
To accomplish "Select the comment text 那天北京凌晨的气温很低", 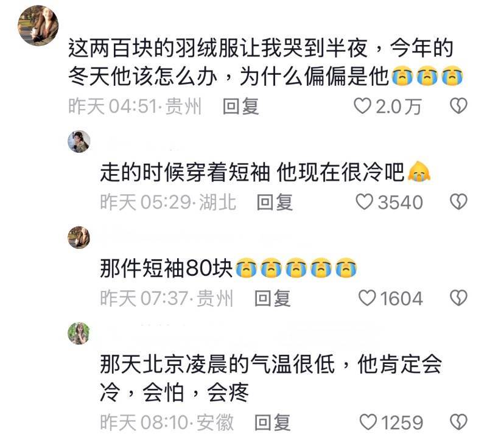I will click(x=217, y=364).
